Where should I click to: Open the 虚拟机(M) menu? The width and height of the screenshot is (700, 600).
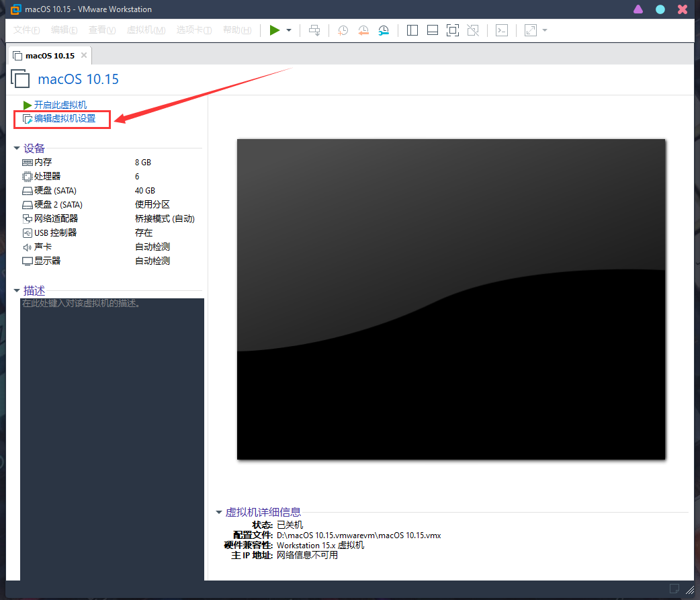(x=146, y=30)
